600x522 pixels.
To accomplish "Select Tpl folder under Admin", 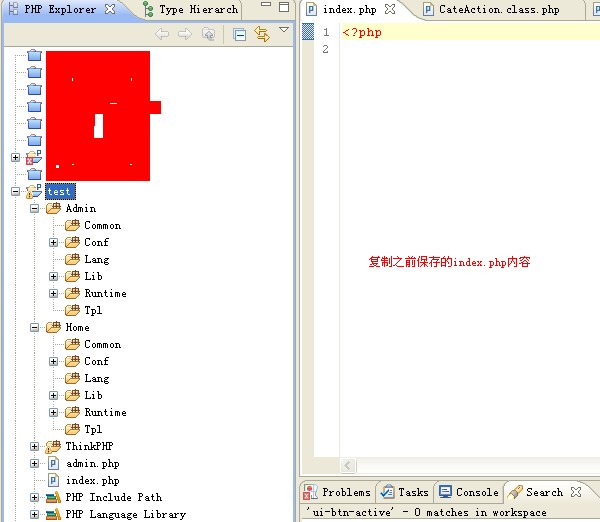I will point(93,310).
